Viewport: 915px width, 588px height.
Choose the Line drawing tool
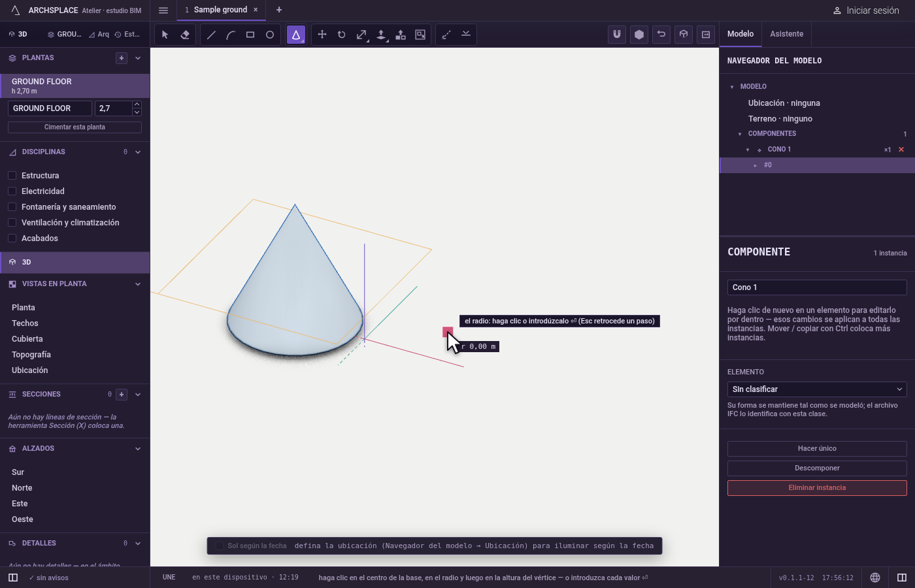coord(211,35)
